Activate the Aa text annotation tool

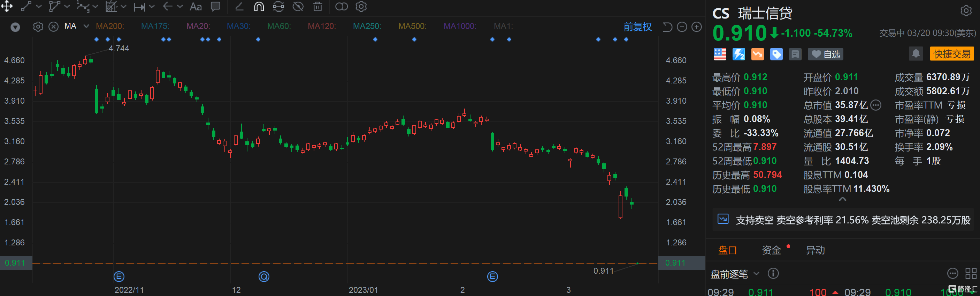[196, 7]
